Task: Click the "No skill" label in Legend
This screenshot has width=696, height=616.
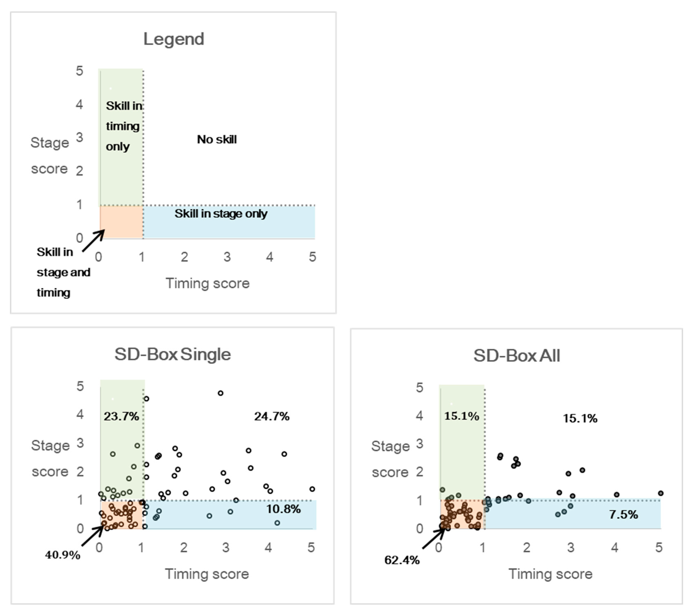Action: [x=217, y=139]
